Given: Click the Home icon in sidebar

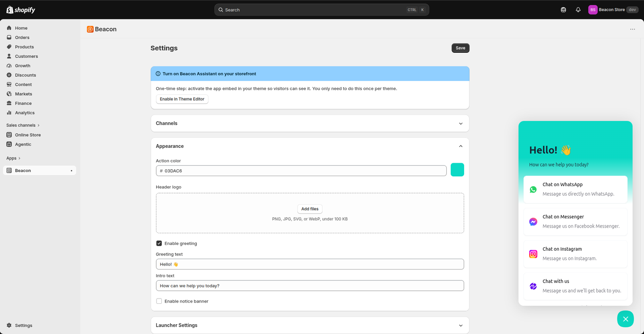Looking at the screenshot, I should [x=9, y=28].
